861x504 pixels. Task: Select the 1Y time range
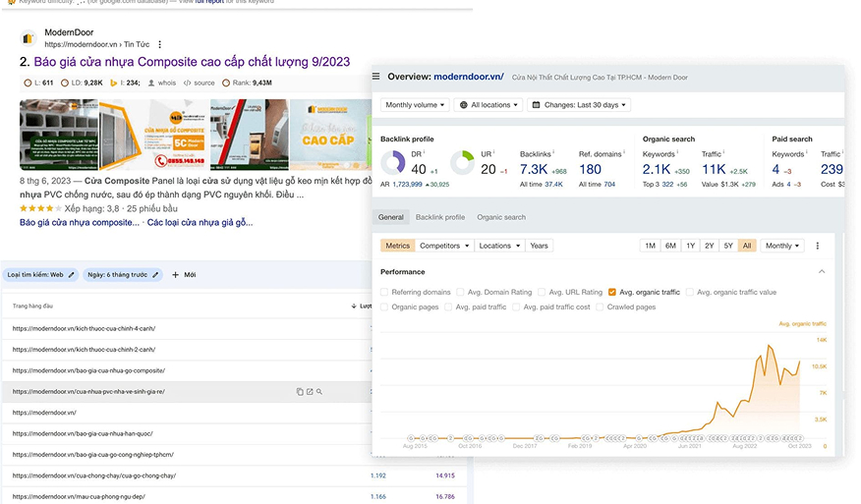(690, 246)
